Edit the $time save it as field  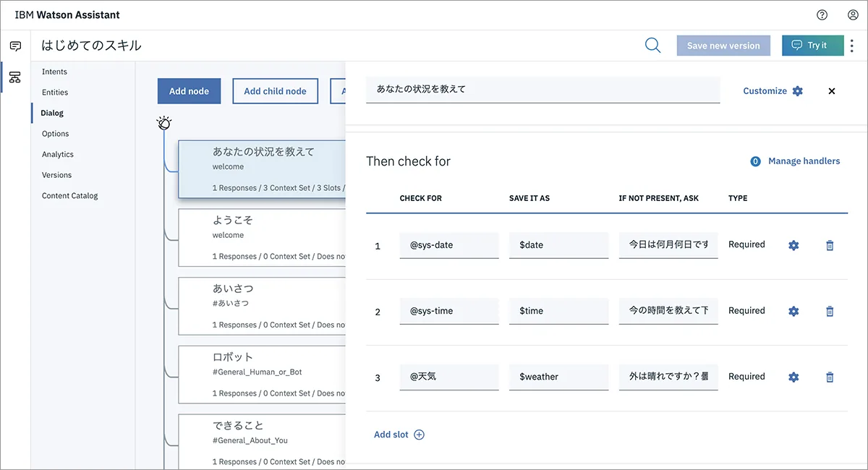point(558,311)
